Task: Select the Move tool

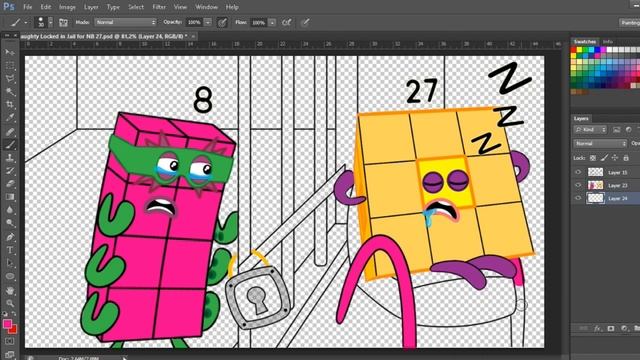Action: point(10,52)
